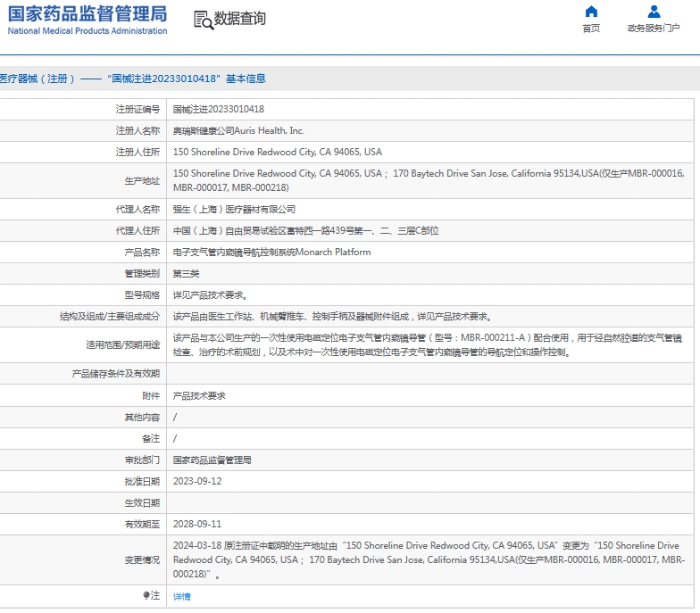Open the 政务服务门户 user icon

pos(654,11)
